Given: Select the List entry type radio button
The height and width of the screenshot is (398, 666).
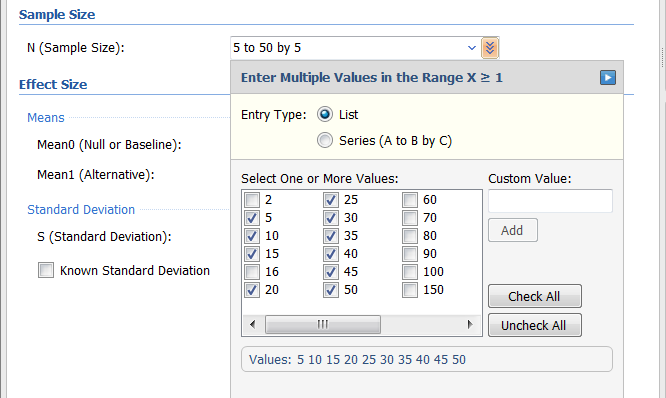Looking at the screenshot, I should tap(325, 115).
